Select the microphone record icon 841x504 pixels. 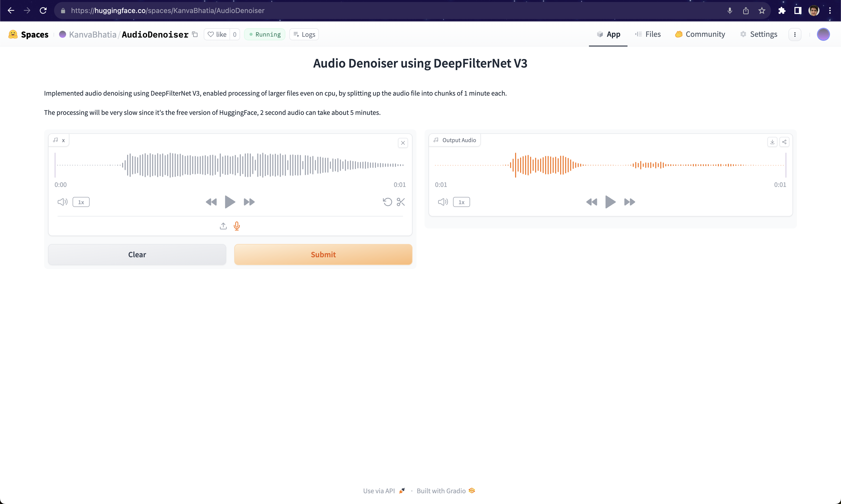(x=237, y=226)
